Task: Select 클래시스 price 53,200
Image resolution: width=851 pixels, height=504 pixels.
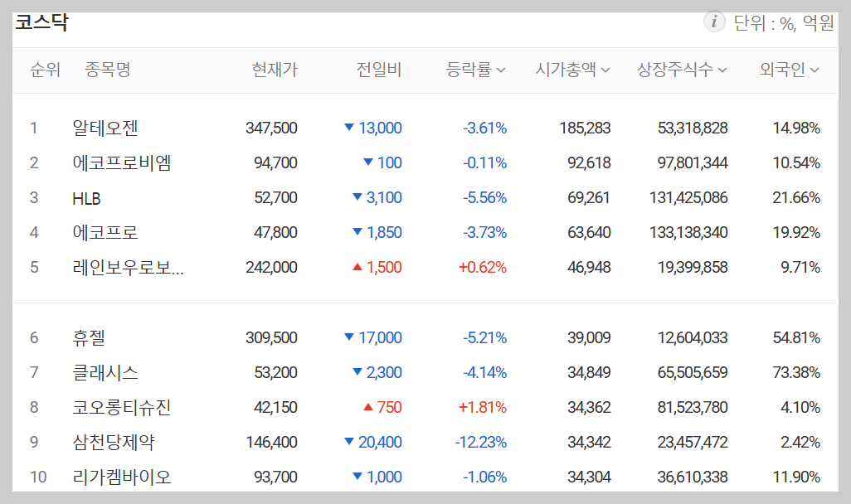Action: coord(275,373)
